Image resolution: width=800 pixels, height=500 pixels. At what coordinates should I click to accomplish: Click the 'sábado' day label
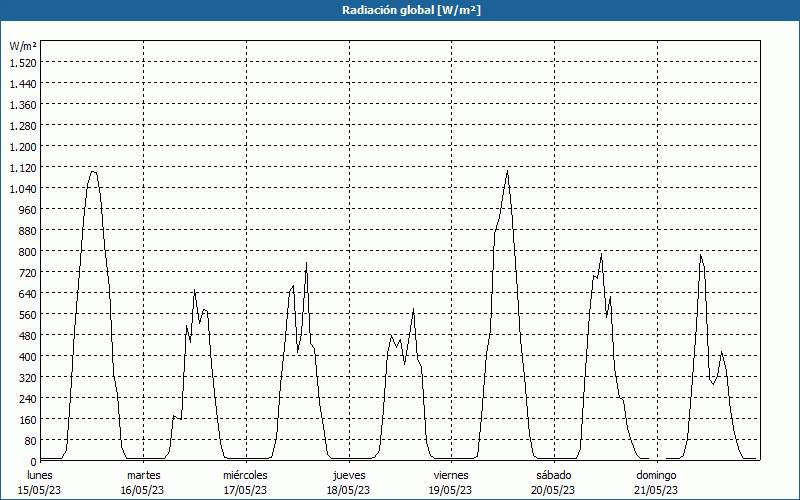(x=554, y=475)
